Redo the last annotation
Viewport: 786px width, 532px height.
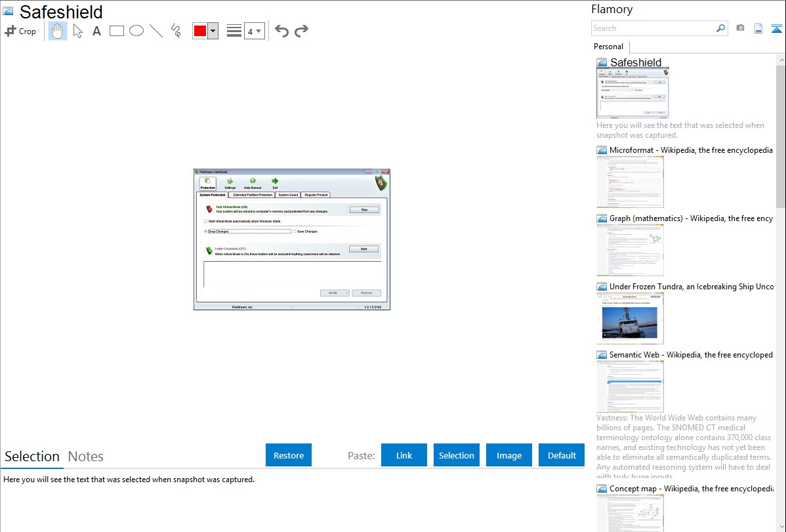point(301,31)
